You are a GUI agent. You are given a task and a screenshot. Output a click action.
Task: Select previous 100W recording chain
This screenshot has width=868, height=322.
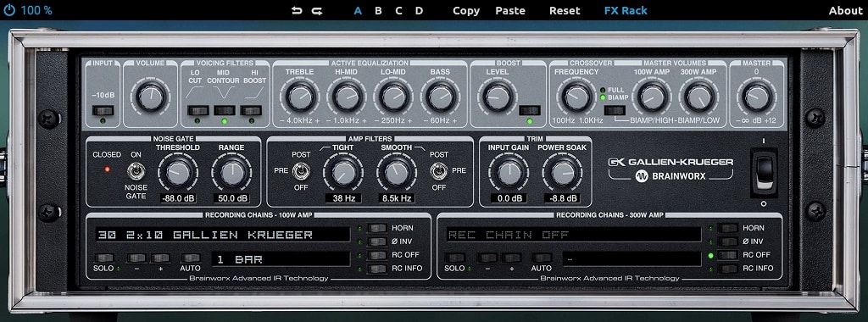(136, 258)
